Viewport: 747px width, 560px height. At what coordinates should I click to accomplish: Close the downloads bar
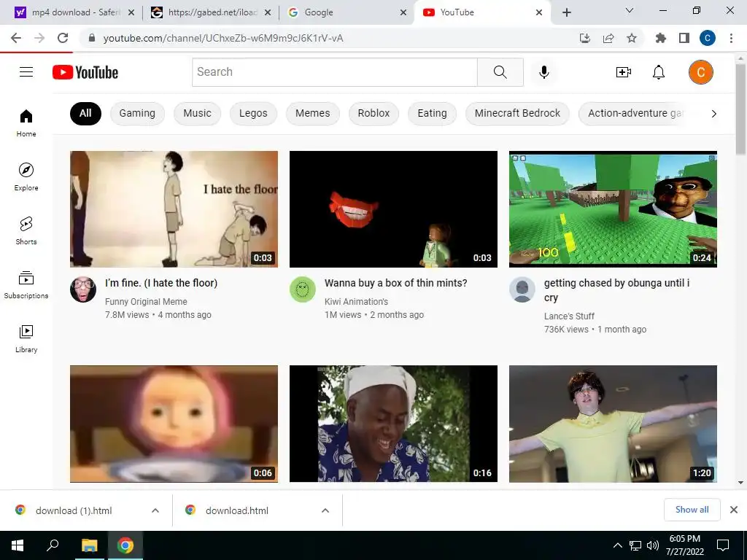coord(734,510)
